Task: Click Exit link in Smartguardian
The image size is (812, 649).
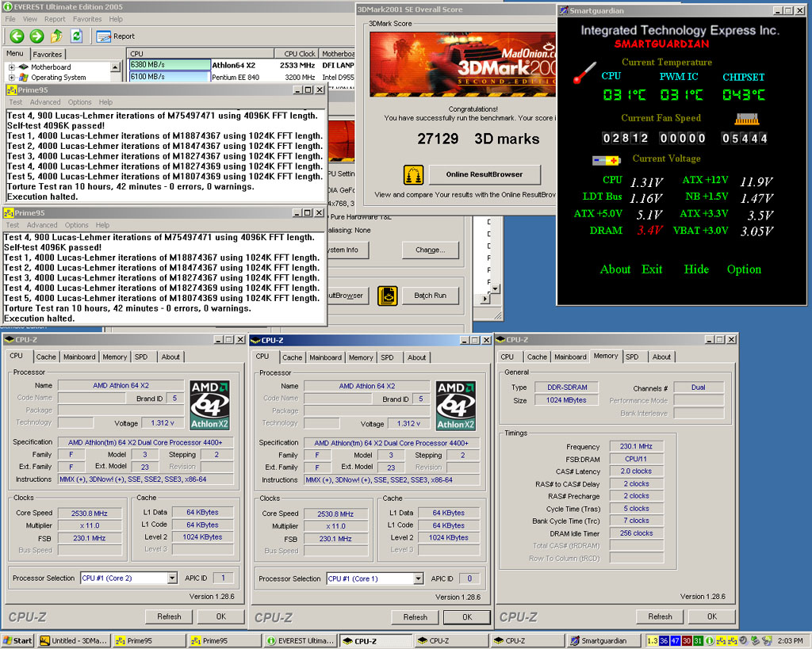Action: [652, 269]
